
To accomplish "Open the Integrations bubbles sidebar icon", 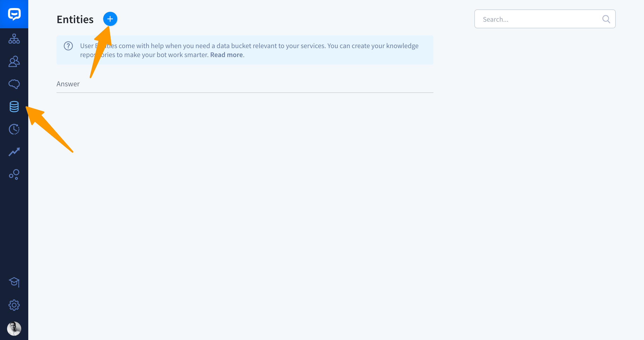I will tap(14, 174).
